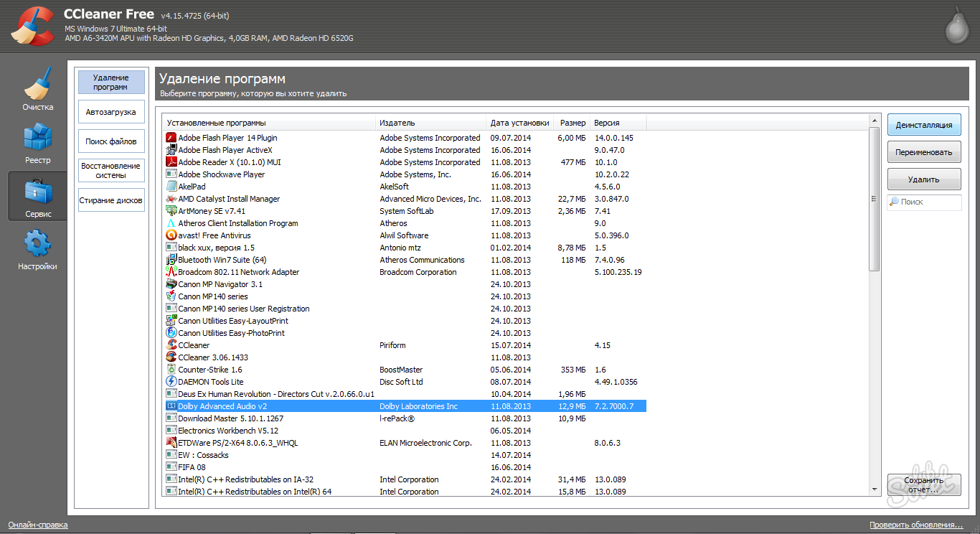Click the ArtMoney SE v7.41 icon
This screenshot has height=534, width=980.
pos(171,211)
